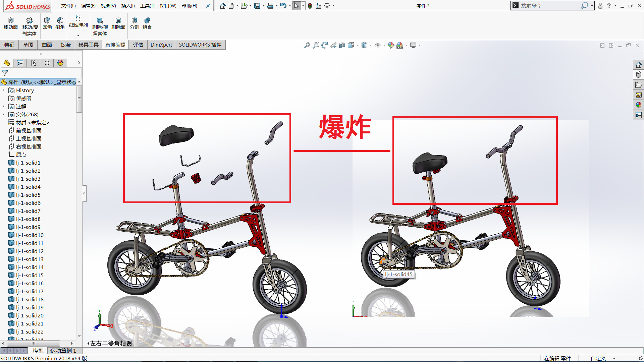Collapse the feature tree panel handle
Image resolution: width=644 pixels, height=362 pixels.
click(x=84, y=193)
